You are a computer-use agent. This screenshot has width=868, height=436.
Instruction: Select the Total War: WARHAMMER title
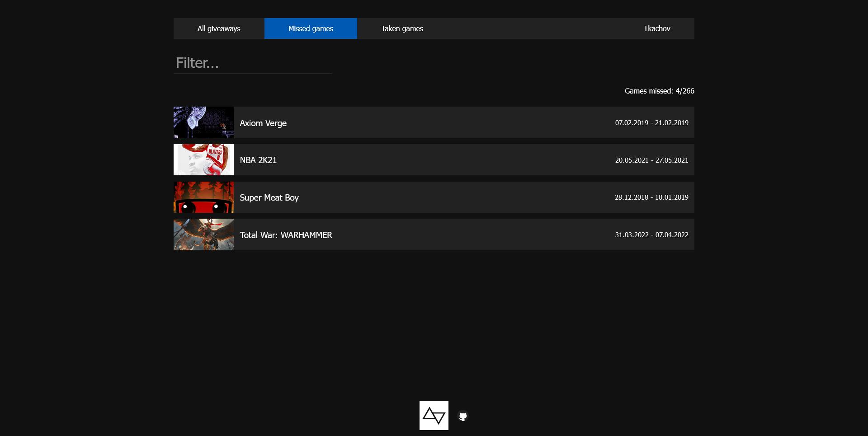(286, 235)
